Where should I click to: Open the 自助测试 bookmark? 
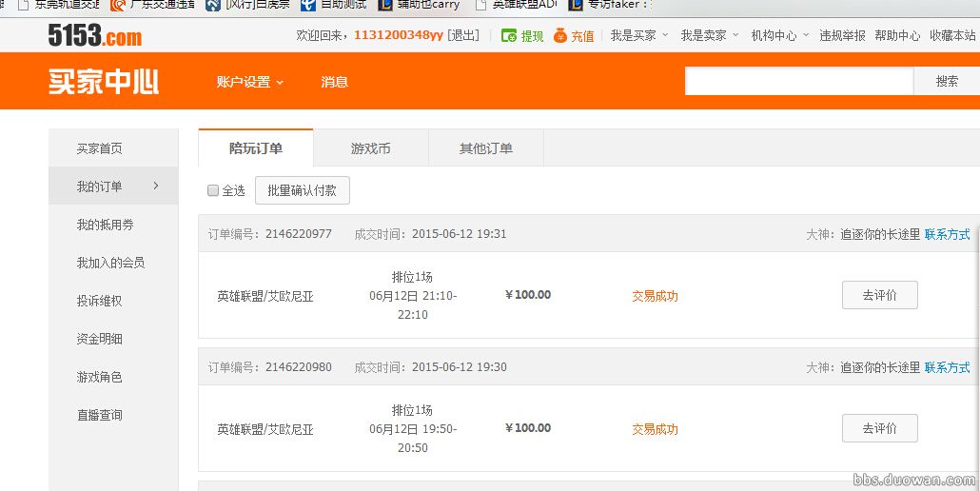click(334, 5)
